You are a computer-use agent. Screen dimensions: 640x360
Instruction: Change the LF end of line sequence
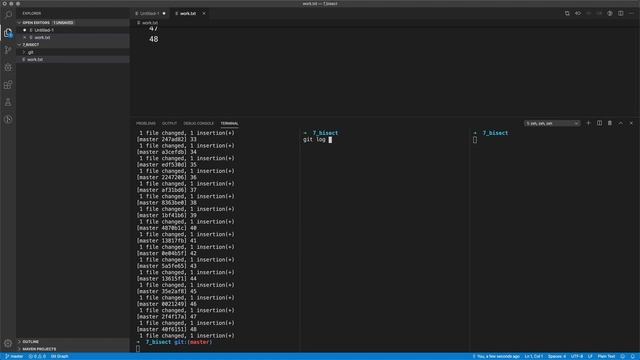click(590, 356)
